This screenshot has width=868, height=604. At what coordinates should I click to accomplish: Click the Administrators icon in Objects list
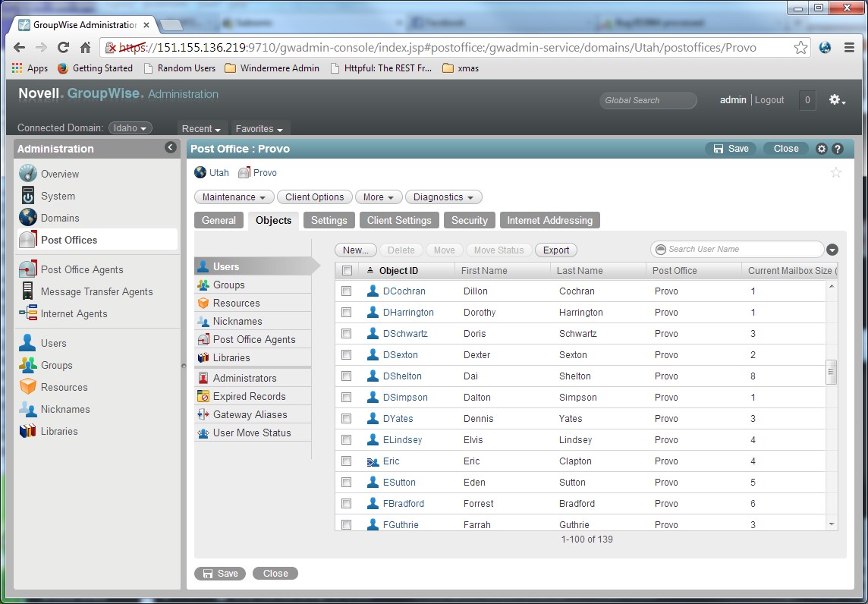click(203, 378)
